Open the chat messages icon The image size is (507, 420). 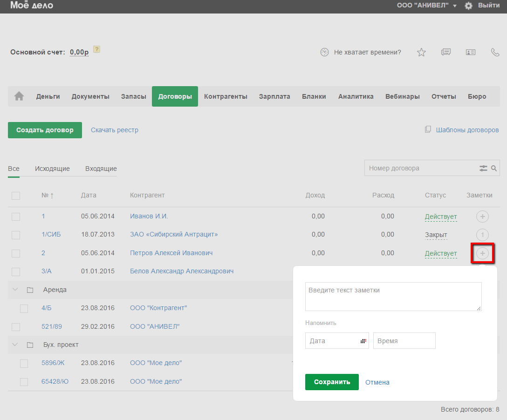[x=446, y=52]
